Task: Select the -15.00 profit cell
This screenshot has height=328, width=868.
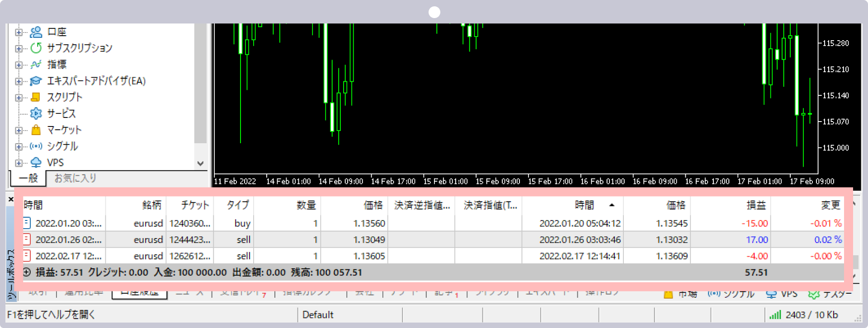Action: (x=755, y=223)
